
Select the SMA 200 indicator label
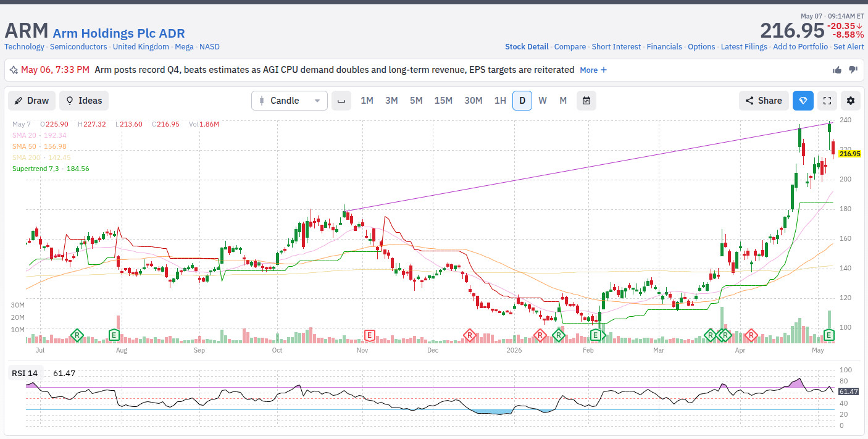click(x=41, y=157)
